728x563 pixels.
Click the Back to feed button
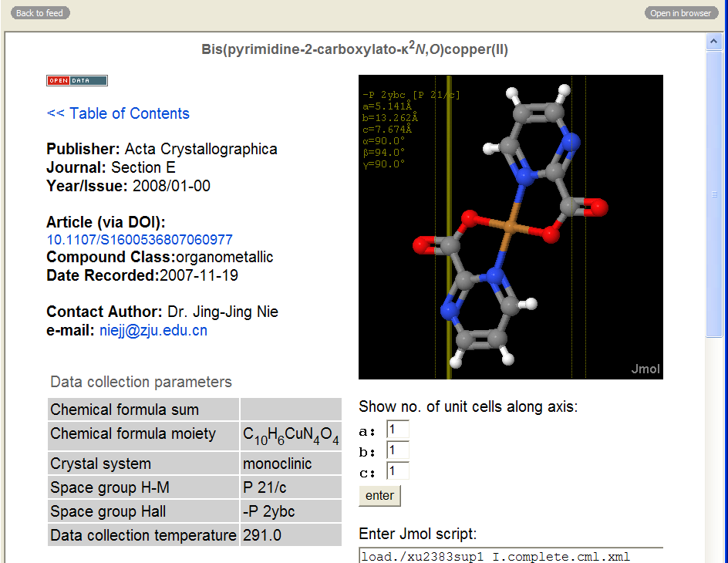tap(40, 13)
